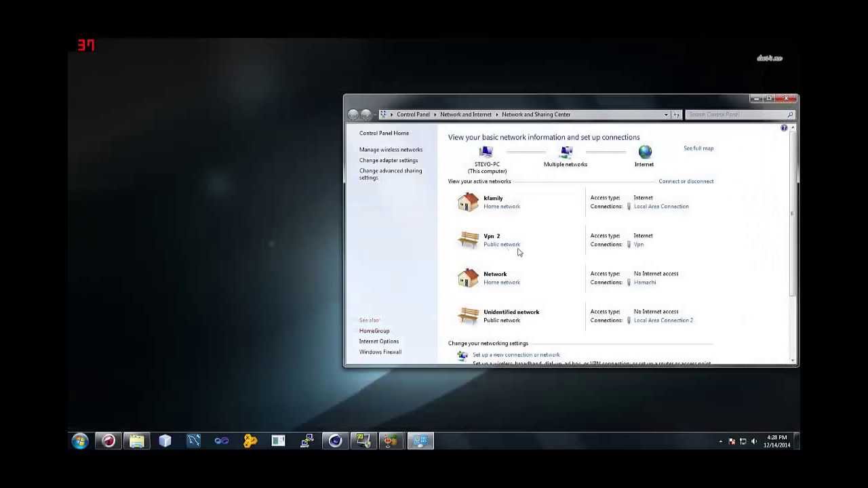Click the back navigation arrow

click(x=353, y=115)
